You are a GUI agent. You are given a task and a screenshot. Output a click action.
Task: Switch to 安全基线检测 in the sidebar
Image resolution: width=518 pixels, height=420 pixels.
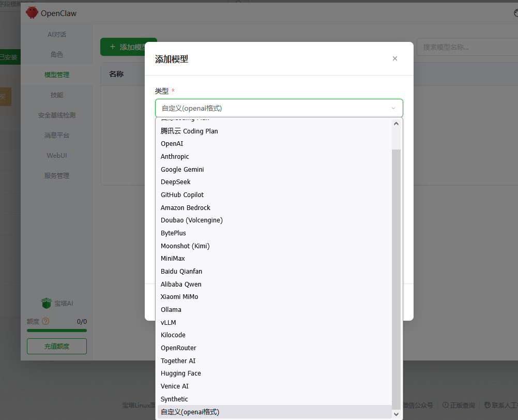(57, 115)
